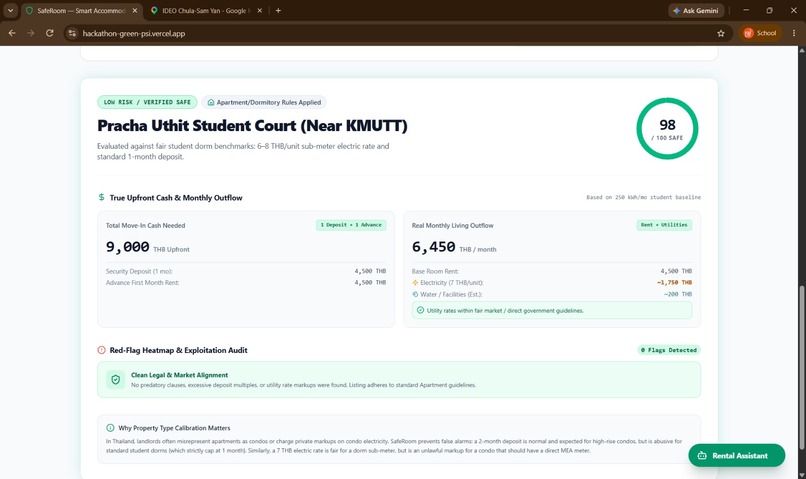Go back to previous page
This screenshot has height=479, width=806.
12,33
